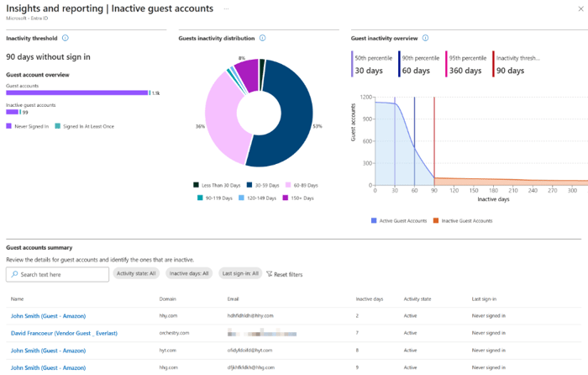Click the hhy.com domain cell
The height and width of the screenshot is (375, 588).
click(x=168, y=315)
